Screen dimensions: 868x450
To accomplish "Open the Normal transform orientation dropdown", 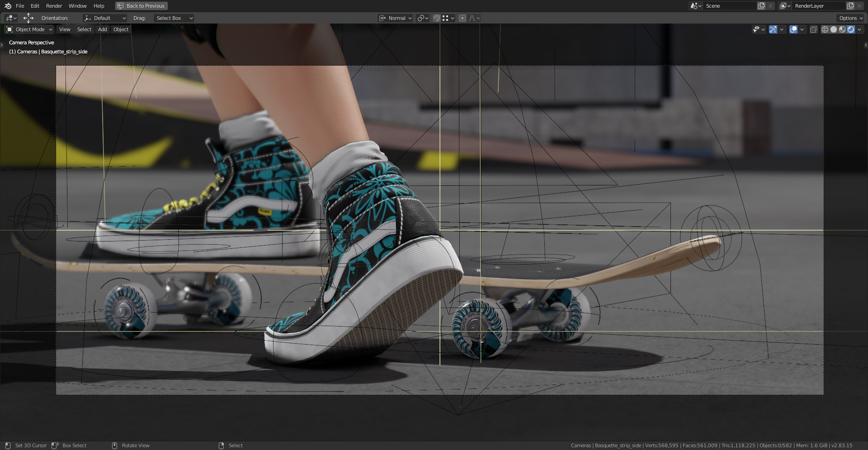I will tap(396, 18).
